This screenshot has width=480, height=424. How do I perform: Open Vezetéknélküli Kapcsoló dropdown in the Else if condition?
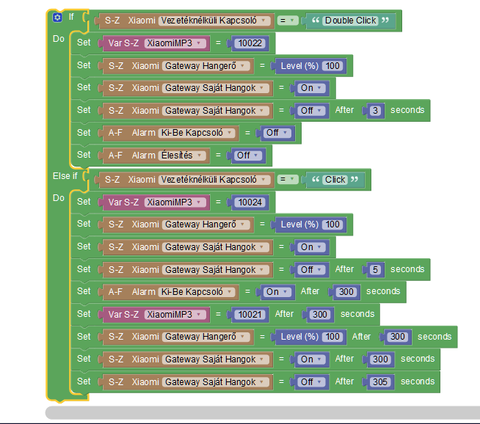(x=214, y=180)
